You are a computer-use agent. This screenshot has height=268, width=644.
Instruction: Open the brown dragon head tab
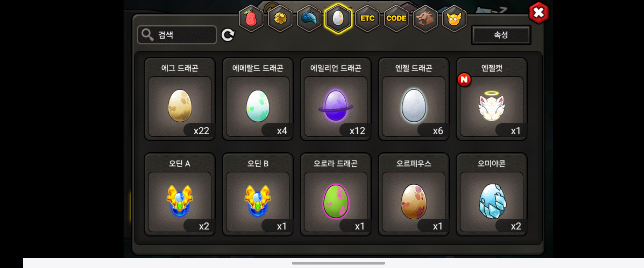tap(425, 18)
